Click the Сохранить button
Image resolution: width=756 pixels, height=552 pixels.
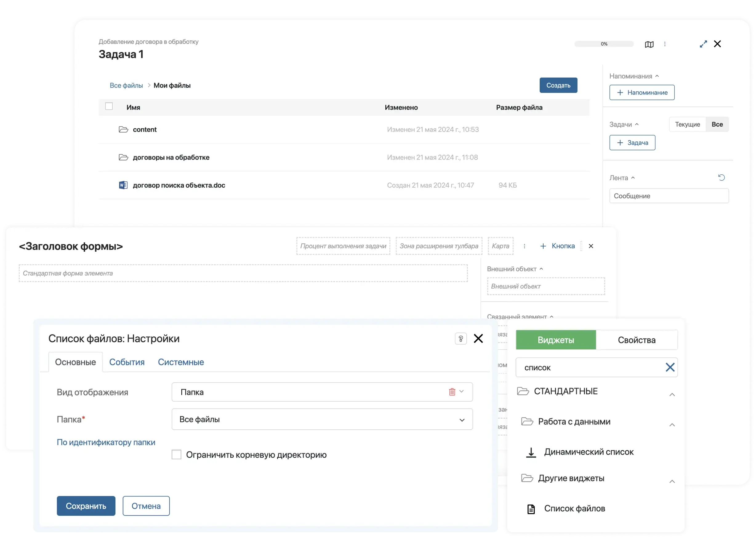pyautogui.click(x=86, y=506)
